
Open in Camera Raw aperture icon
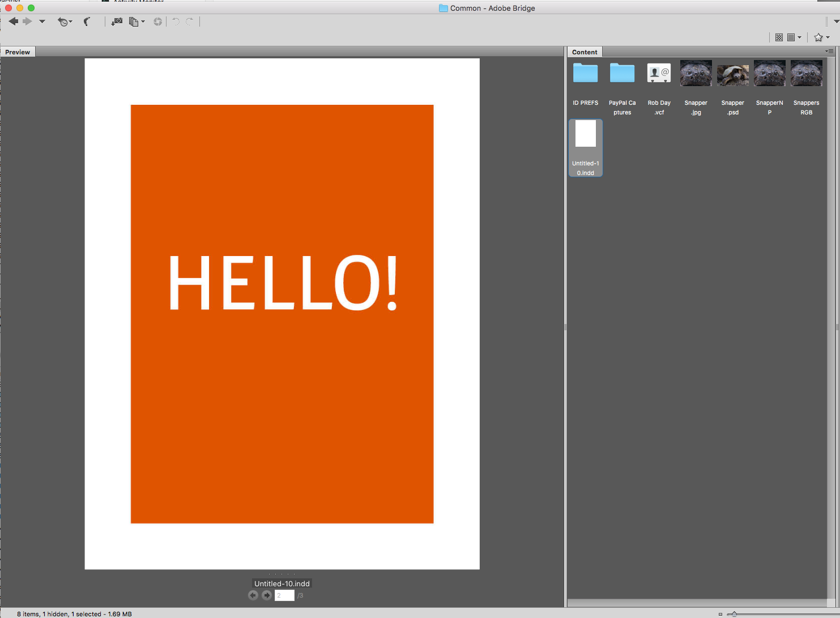click(x=157, y=22)
